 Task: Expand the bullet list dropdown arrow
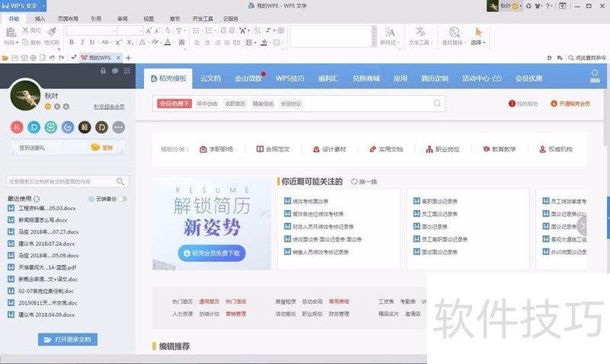pyautogui.click(x=202, y=30)
